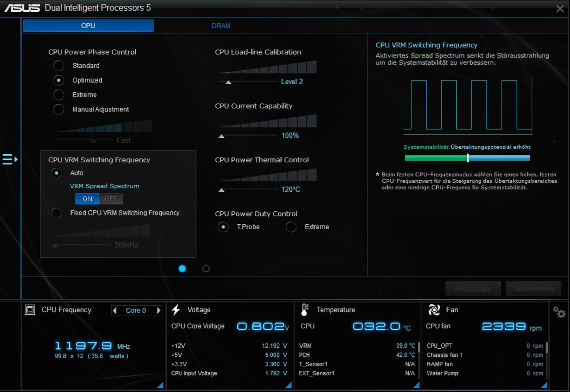570x392 pixels.
Task: Go to first settings page dot
Action: [x=182, y=268]
